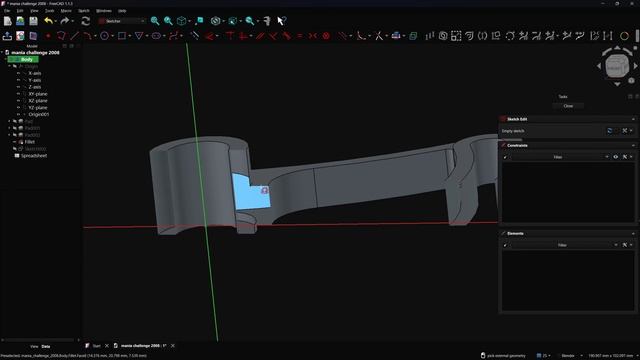Expand the Pad001 tree node
The image size is (640, 360).
click(x=9, y=128)
